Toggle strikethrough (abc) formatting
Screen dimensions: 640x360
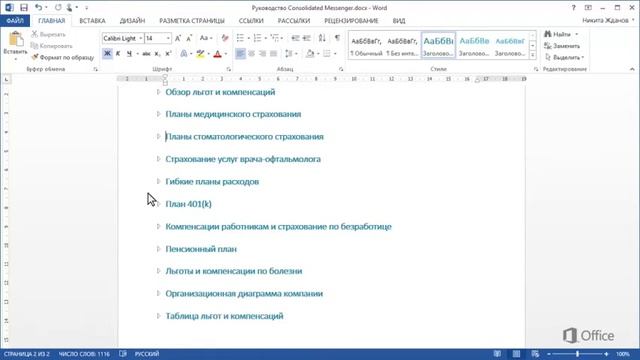pos(146,53)
